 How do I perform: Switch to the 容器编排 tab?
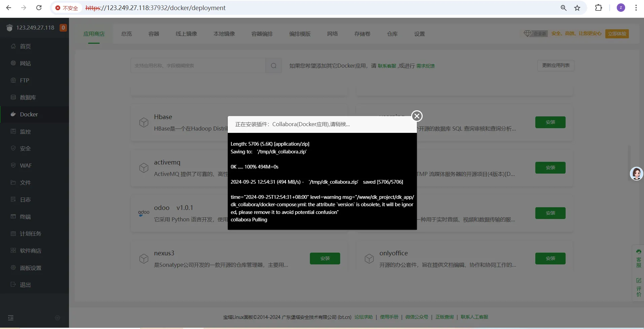[262, 34]
